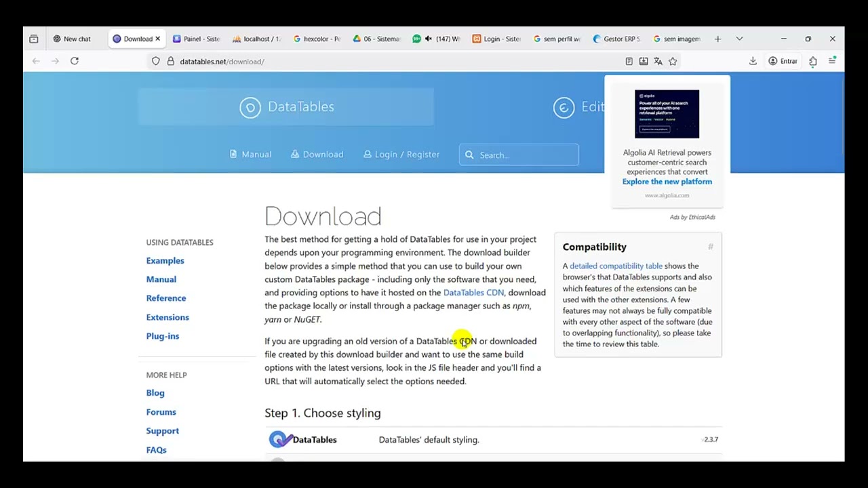
Task: Close the Download tab
Action: pos(157,39)
